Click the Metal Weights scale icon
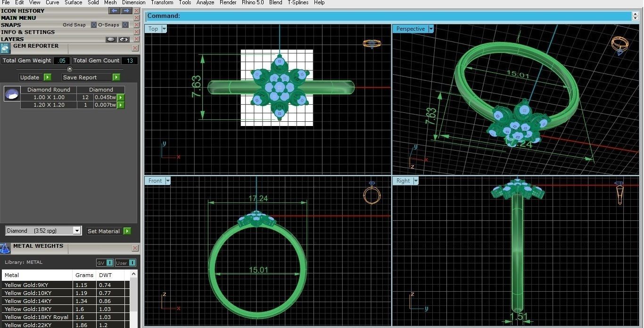The height and width of the screenshot is (328, 644). (x=5, y=249)
